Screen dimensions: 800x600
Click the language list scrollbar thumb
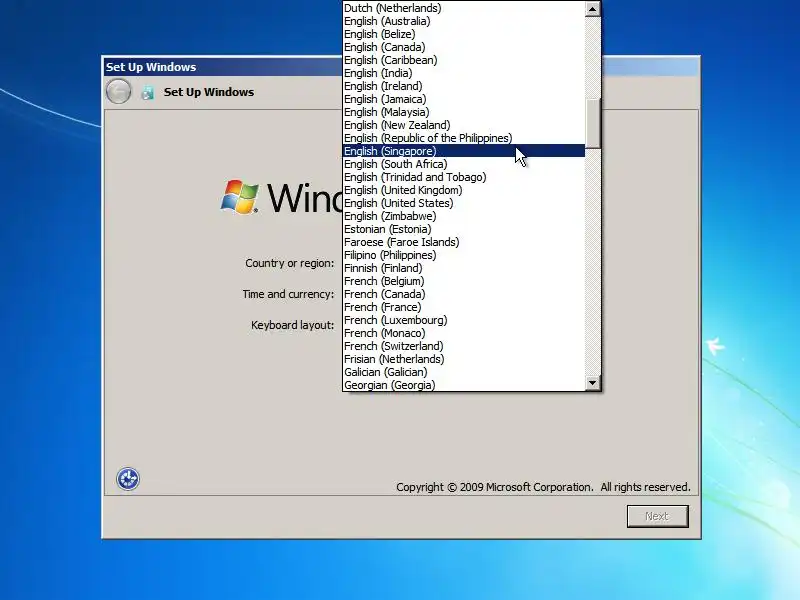click(592, 123)
